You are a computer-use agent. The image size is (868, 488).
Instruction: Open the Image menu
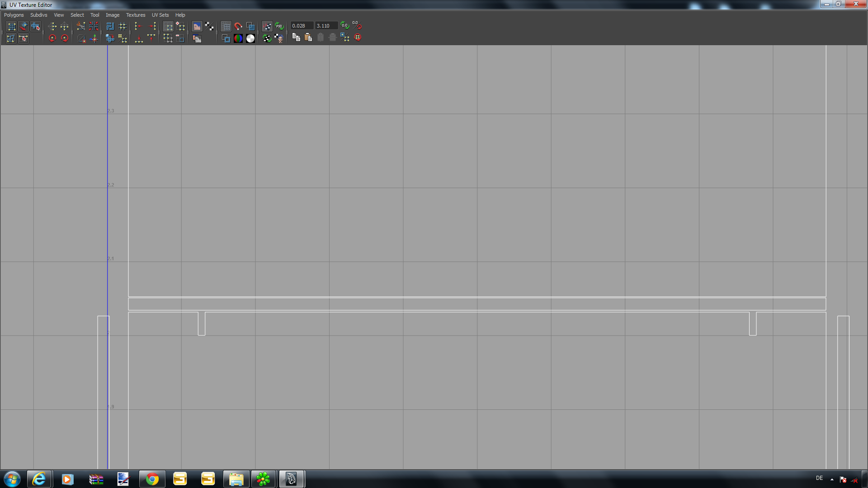[x=113, y=15]
